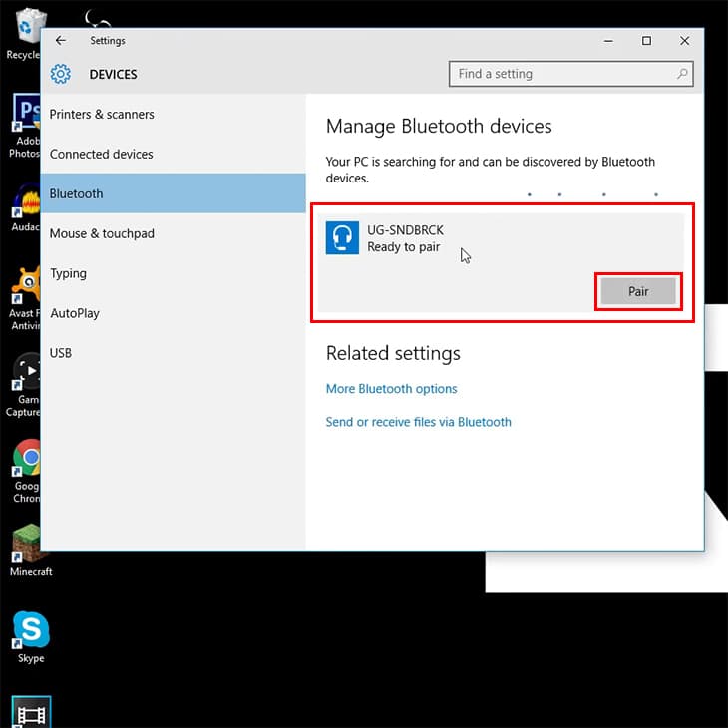Open the Recycle Bin icon

pyautogui.click(x=26, y=35)
